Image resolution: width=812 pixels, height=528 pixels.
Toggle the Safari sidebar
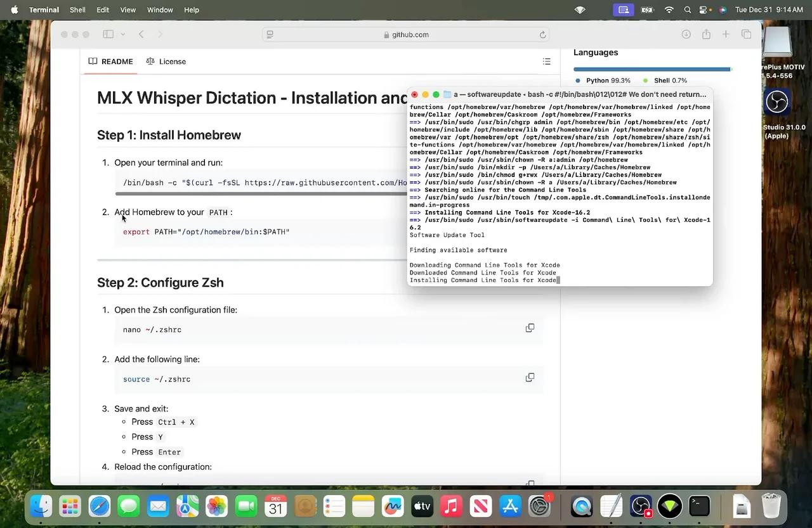pyautogui.click(x=108, y=34)
